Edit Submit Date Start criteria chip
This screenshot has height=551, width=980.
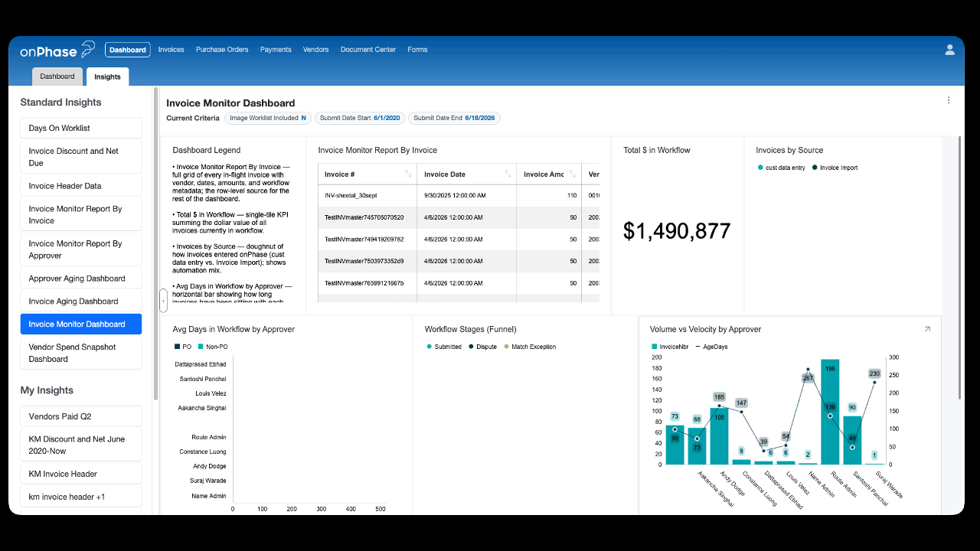(x=360, y=118)
